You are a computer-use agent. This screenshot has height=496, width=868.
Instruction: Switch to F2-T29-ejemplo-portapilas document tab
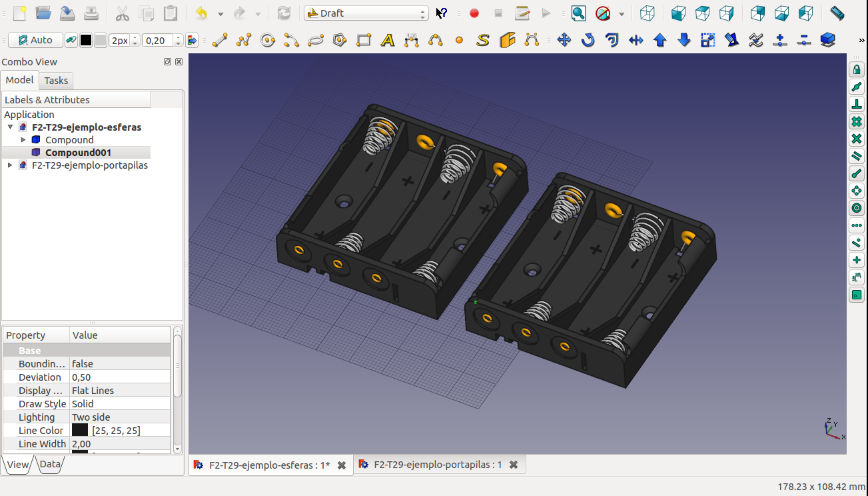click(438, 465)
